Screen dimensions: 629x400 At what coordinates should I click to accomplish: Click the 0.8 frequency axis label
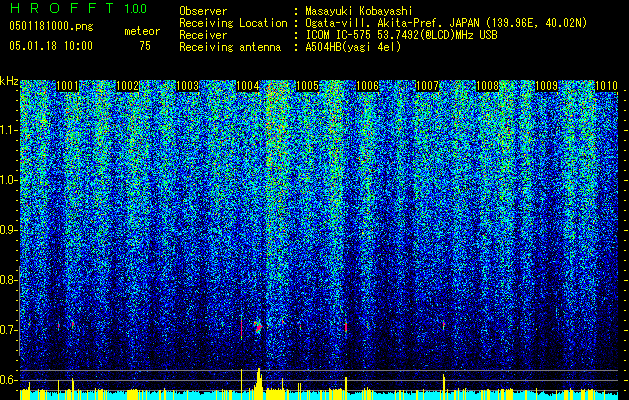tap(7, 280)
